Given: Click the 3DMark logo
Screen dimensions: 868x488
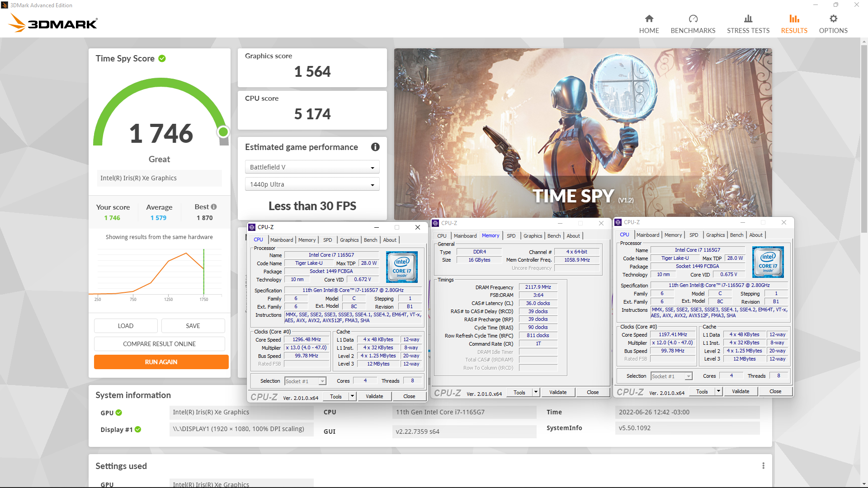Looking at the screenshot, I should click(53, 23).
